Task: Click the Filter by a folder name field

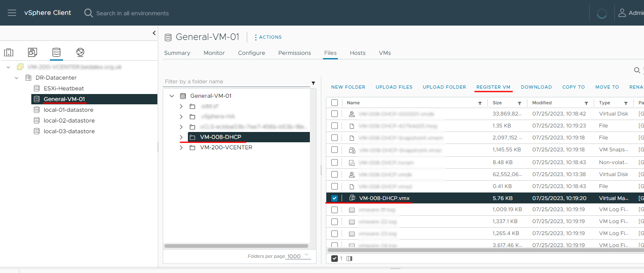Action: 237,82
